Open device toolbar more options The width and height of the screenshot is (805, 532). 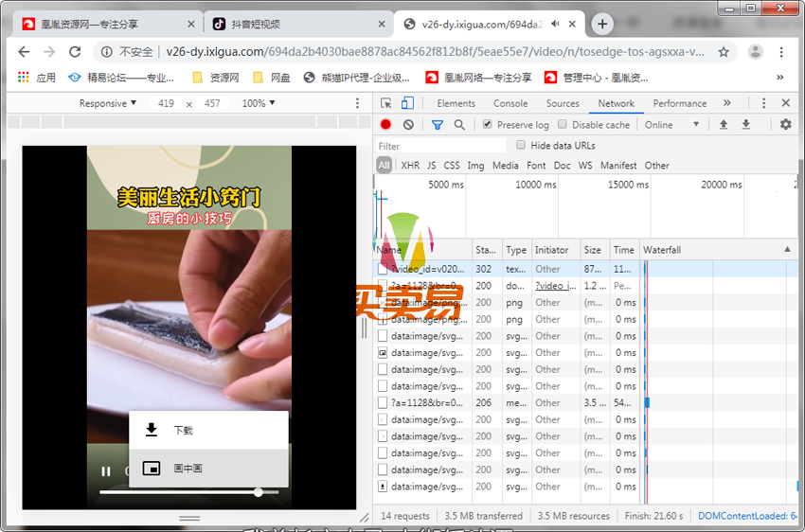(357, 103)
